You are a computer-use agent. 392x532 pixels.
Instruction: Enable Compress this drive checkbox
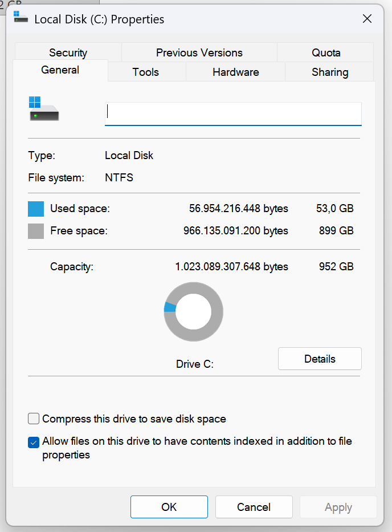pyautogui.click(x=34, y=419)
